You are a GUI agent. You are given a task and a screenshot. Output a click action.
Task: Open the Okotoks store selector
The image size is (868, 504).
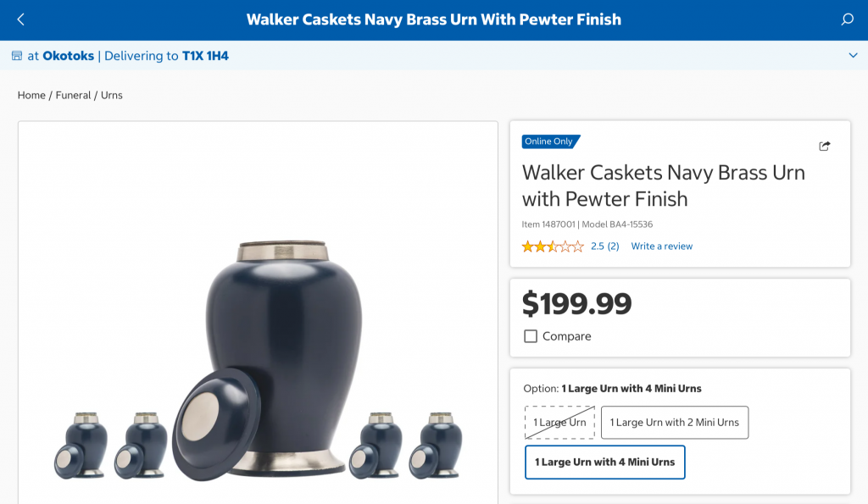tap(68, 56)
